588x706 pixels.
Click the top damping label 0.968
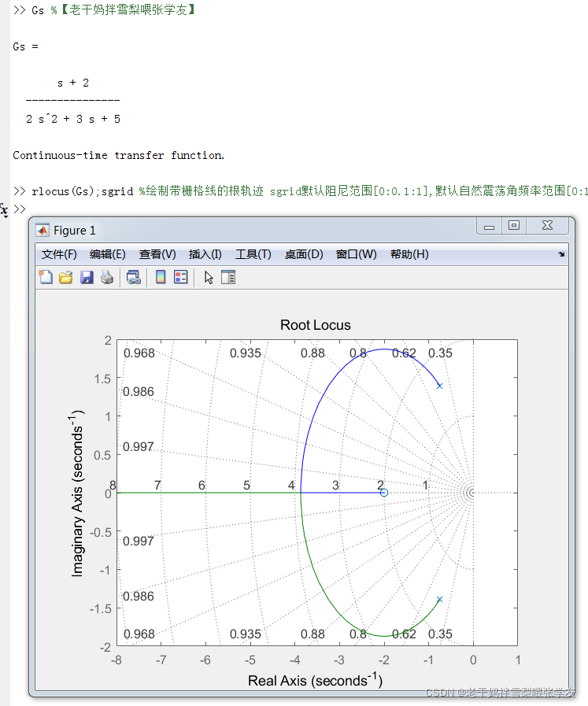click(x=139, y=353)
